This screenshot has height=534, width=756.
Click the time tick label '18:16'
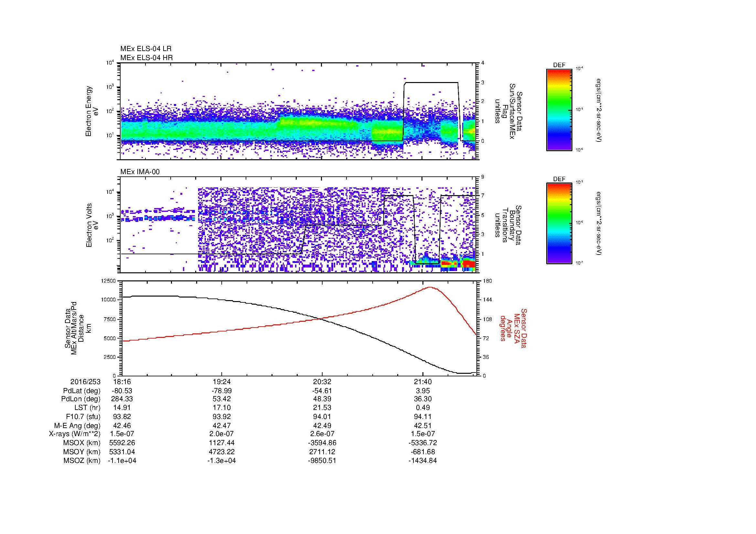tap(122, 382)
